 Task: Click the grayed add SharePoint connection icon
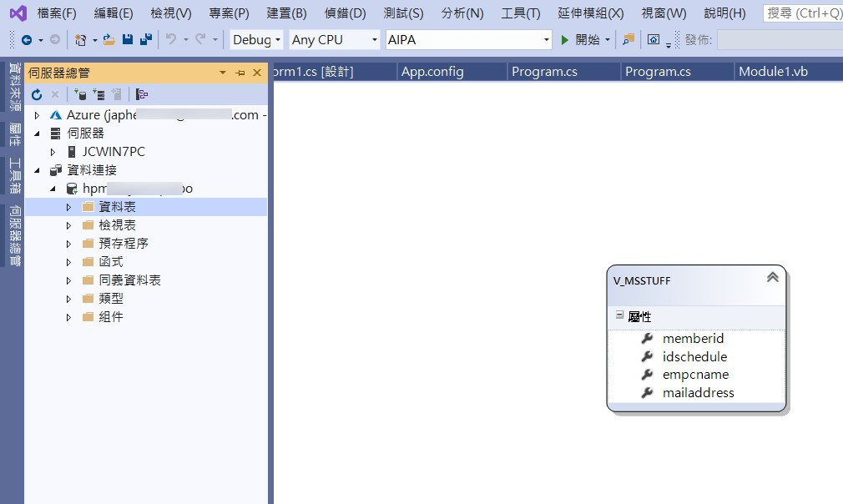click(x=116, y=94)
